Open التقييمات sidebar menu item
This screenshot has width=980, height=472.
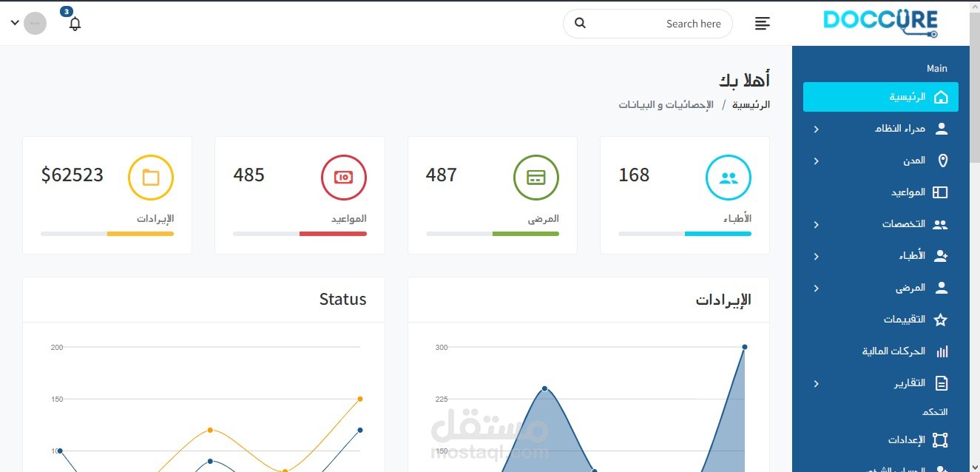click(881, 320)
